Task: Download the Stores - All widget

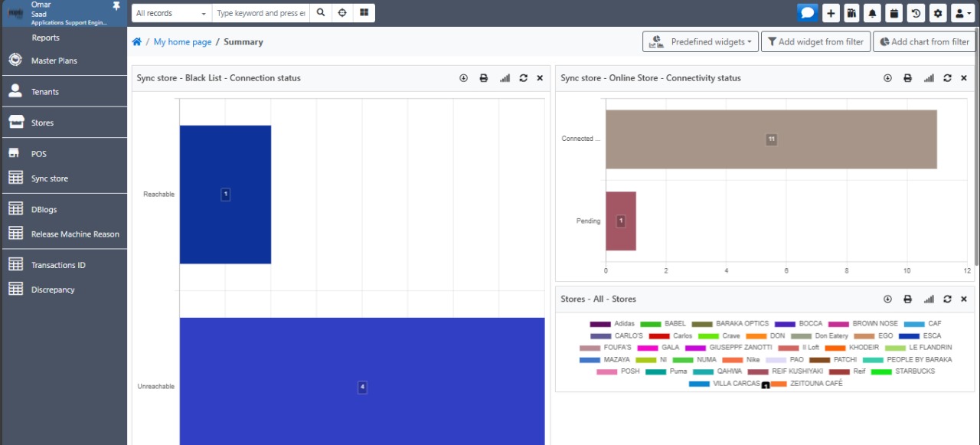Action: (x=887, y=299)
